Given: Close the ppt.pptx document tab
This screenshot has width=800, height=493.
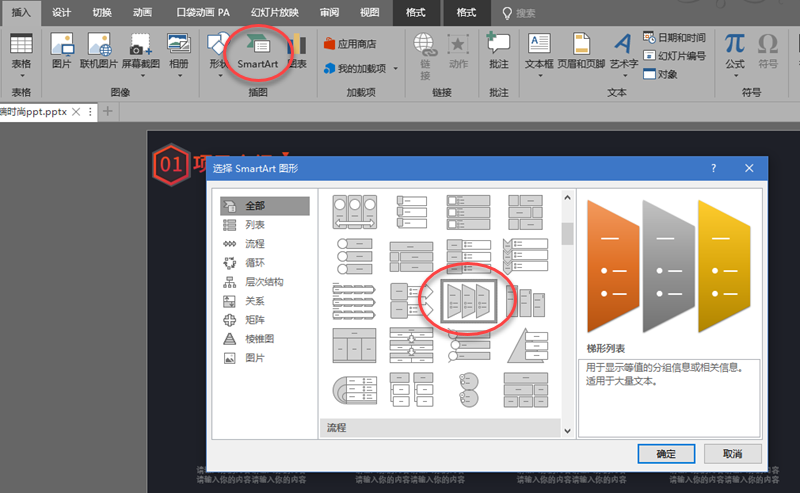Looking at the screenshot, I should point(76,111).
